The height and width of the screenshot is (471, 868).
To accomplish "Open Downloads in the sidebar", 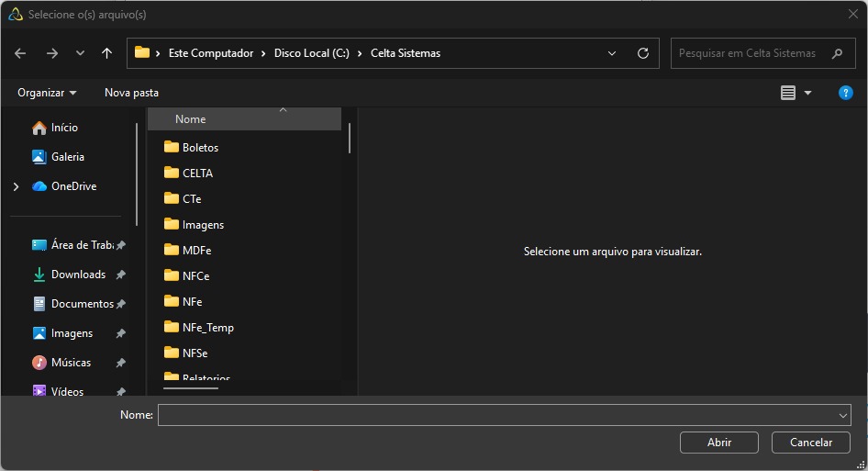I will pos(78,275).
